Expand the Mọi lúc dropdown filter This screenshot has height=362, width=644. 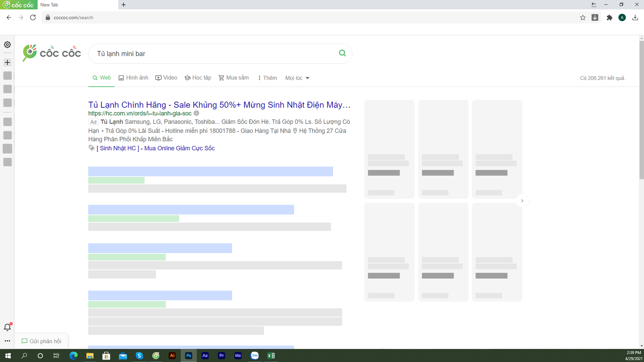pyautogui.click(x=297, y=78)
